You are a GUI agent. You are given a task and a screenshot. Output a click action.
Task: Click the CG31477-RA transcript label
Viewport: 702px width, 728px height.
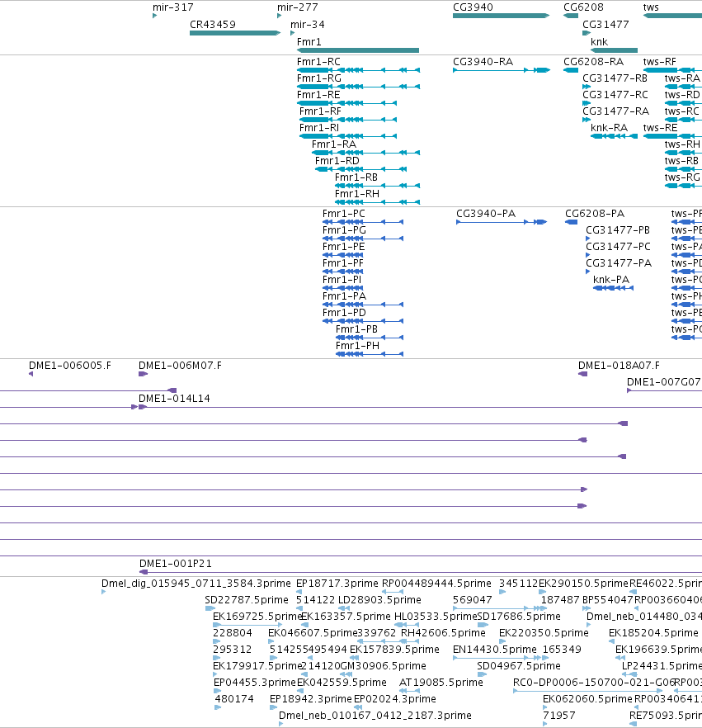[x=615, y=111]
